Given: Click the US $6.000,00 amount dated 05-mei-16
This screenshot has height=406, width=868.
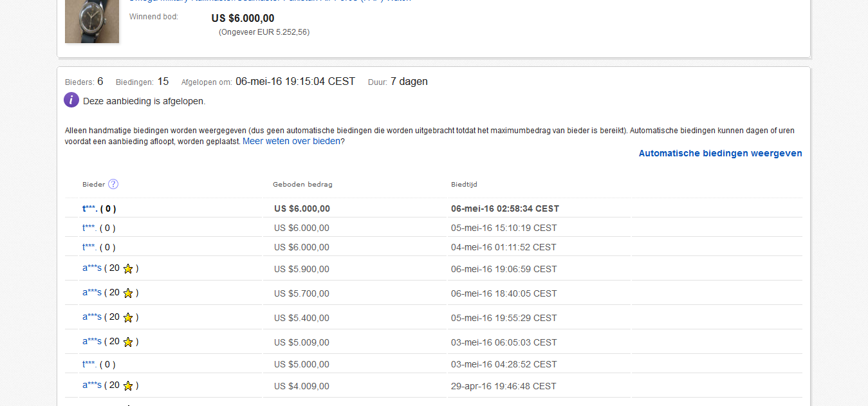Looking at the screenshot, I should 302,228.
